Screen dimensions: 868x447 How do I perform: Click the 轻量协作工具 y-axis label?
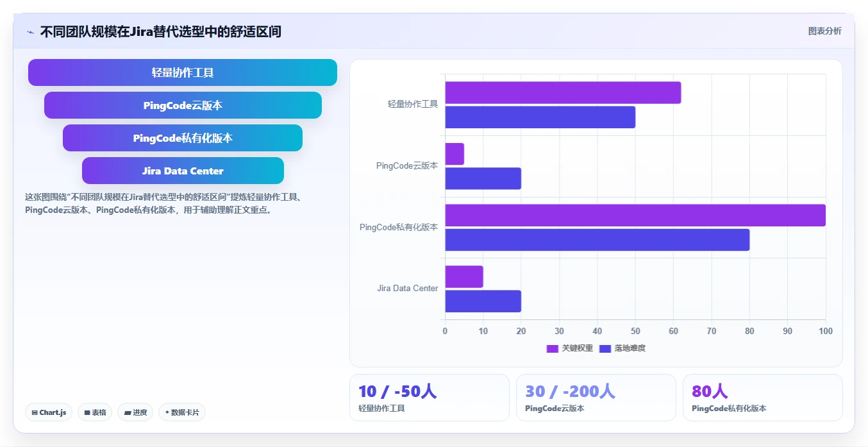click(413, 104)
